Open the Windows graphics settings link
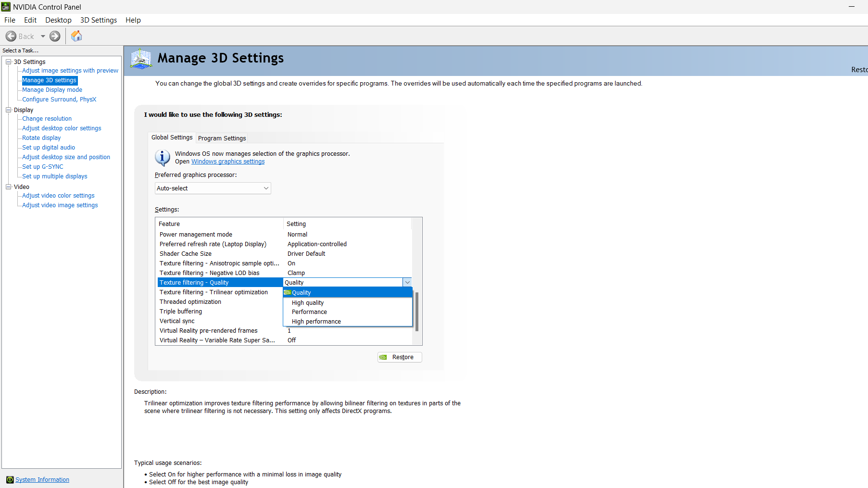Screen dimensions: 868x488 point(228,162)
